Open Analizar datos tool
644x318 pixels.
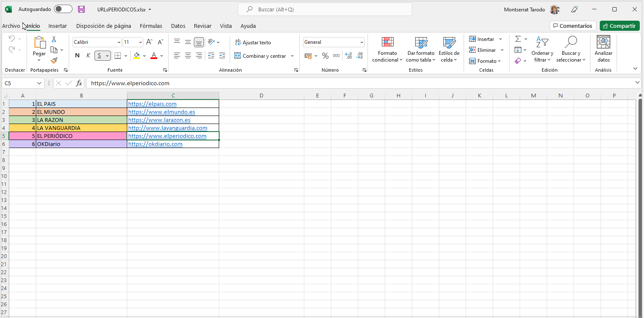tap(603, 49)
